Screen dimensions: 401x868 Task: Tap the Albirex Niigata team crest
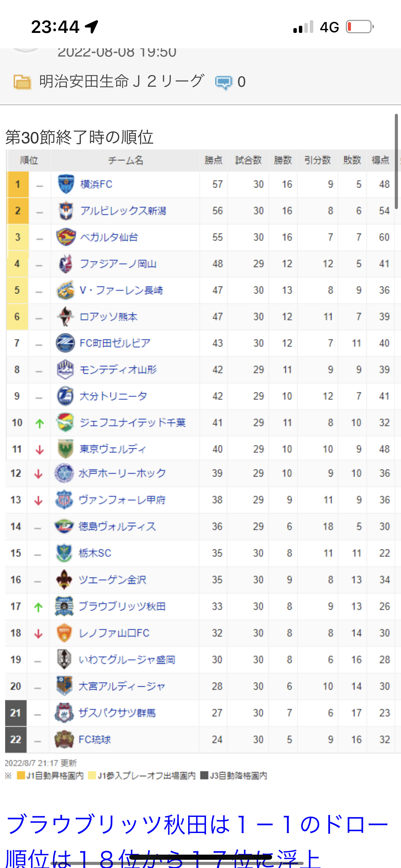pos(66,210)
